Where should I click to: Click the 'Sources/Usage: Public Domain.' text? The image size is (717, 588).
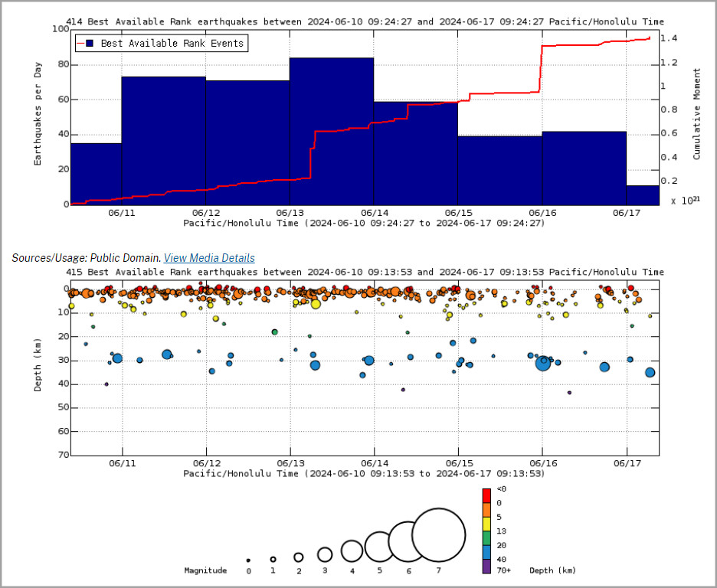(x=87, y=258)
